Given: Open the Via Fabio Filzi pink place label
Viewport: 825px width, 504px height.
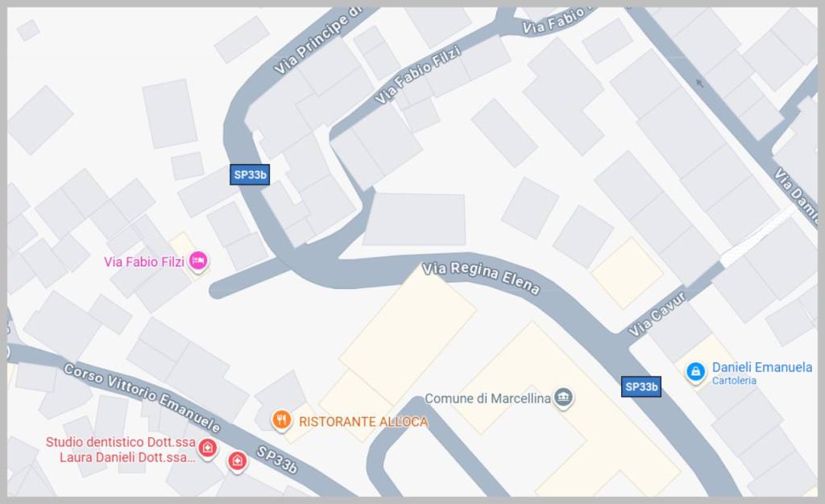Looking at the screenshot, I should (x=143, y=261).
